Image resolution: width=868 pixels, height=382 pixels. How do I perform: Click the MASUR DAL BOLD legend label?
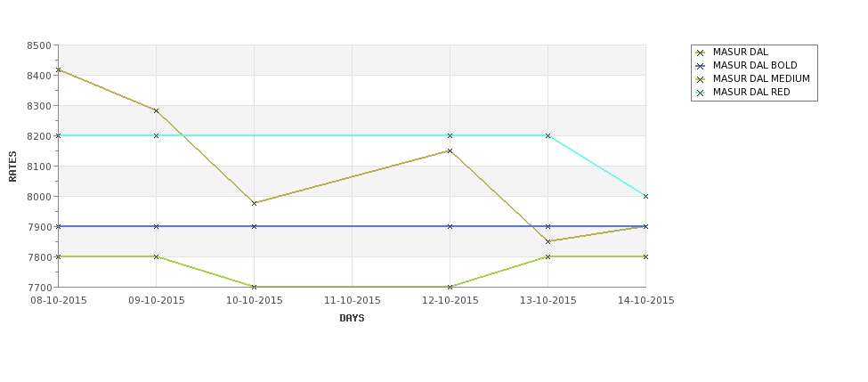pyautogui.click(x=755, y=65)
